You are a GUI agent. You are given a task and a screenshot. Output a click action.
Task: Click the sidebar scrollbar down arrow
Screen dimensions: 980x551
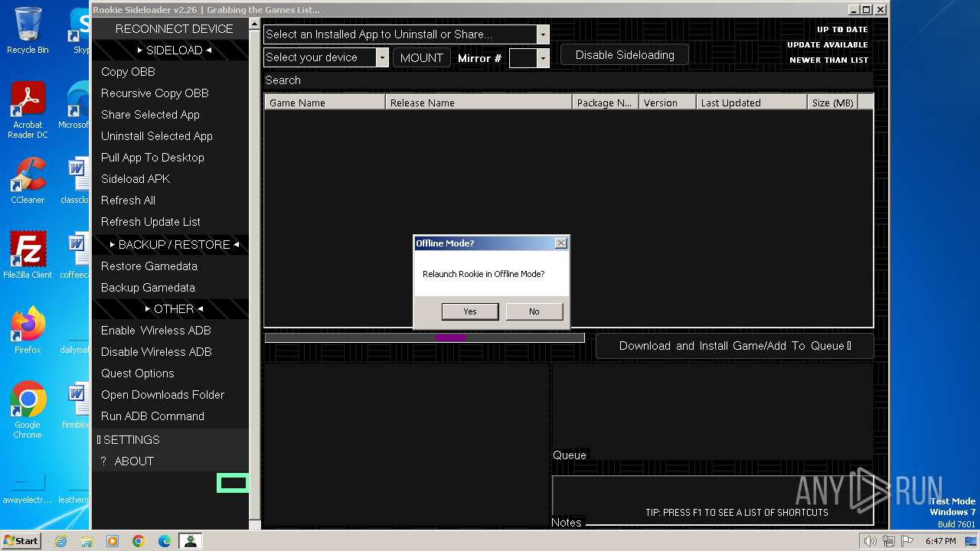(255, 524)
